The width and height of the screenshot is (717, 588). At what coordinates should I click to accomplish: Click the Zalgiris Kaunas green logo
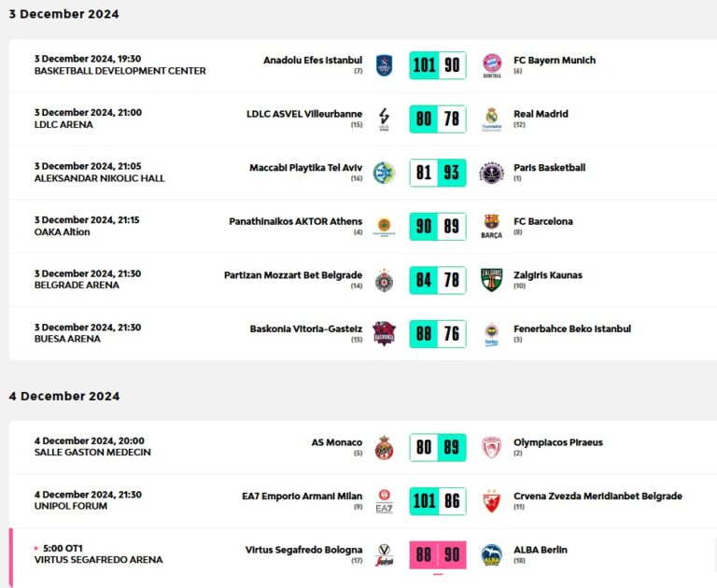coord(491,280)
